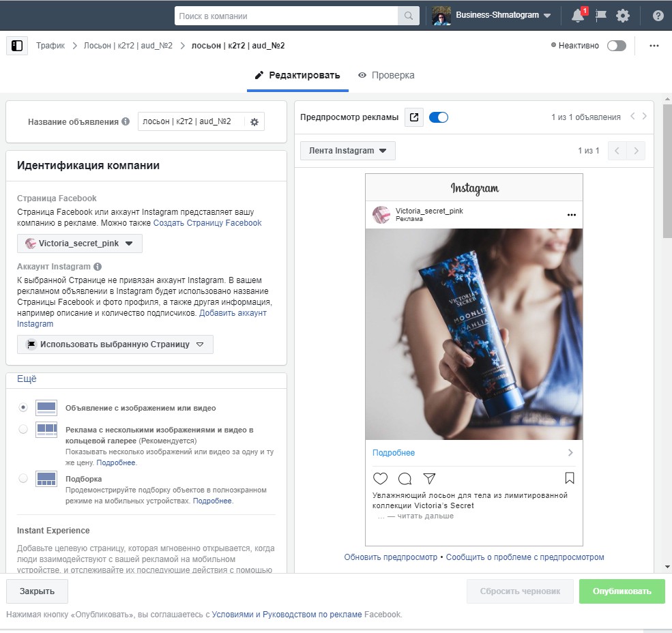Open preview in new window icon

(414, 117)
